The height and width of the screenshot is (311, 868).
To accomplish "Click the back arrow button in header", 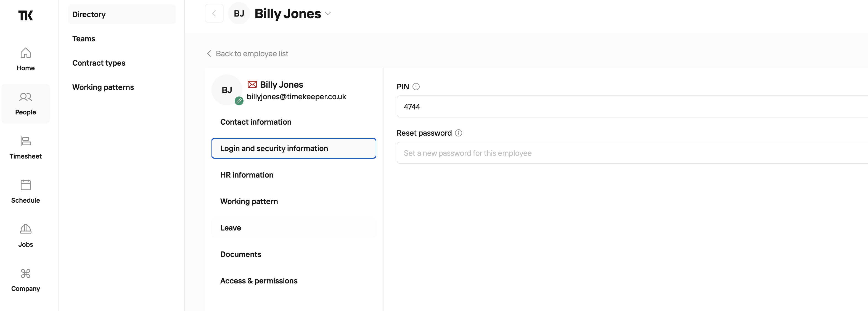I will click(214, 14).
